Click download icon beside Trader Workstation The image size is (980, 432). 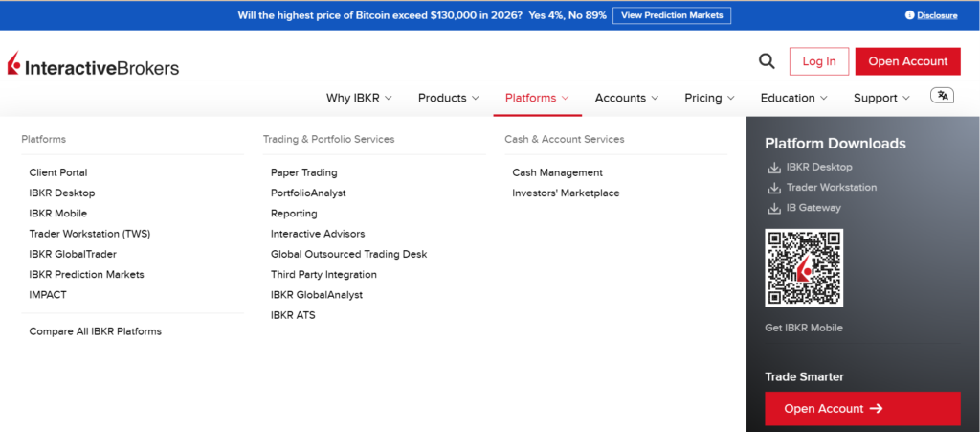pos(773,188)
